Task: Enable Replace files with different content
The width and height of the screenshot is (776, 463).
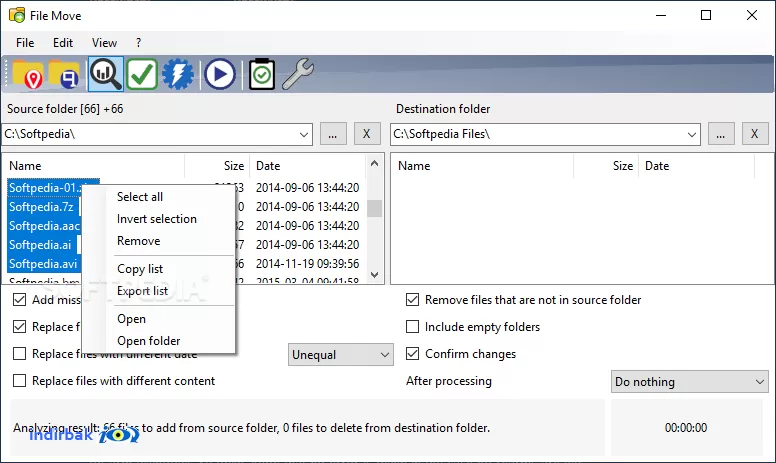Action: tap(19, 381)
